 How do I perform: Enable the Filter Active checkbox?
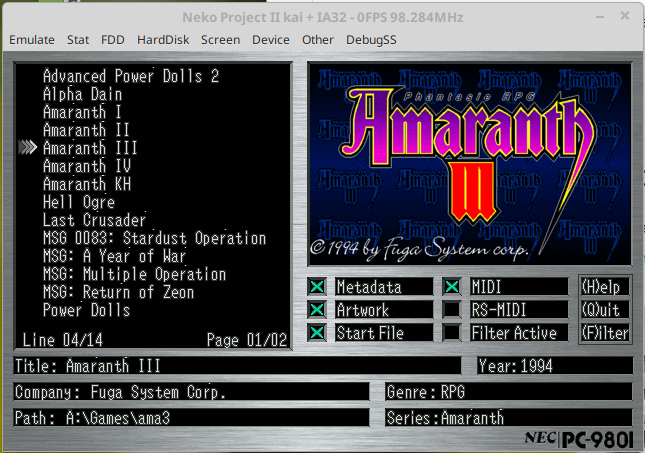pos(453,333)
